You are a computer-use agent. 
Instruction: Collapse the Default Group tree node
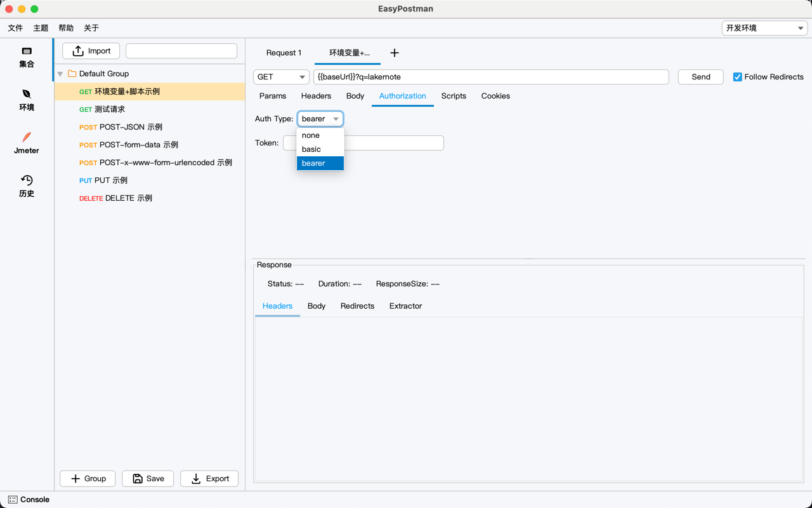(60, 74)
